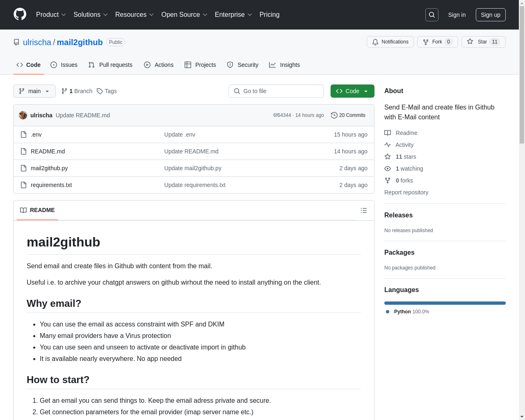Click the Sign up button
The height and width of the screenshot is (420, 525).
tap(491, 15)
